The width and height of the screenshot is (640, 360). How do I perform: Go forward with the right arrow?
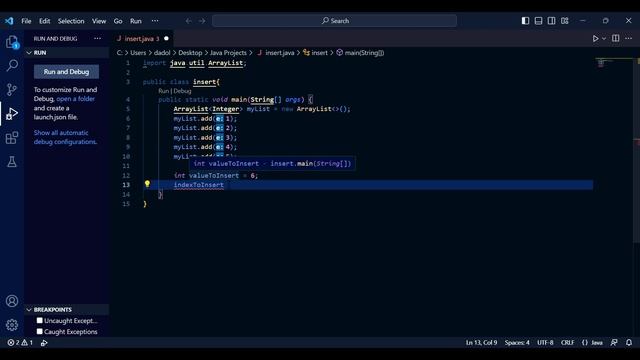202,21
